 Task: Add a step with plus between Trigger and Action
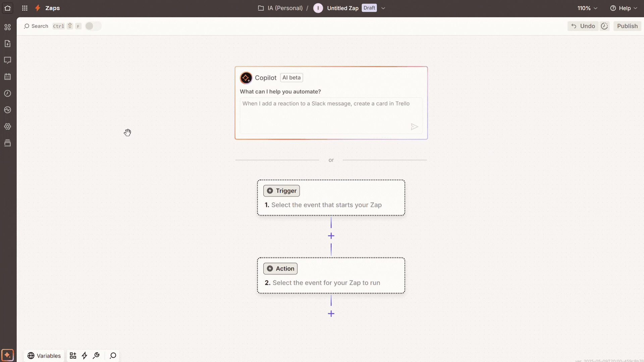(x=331, y=236)
